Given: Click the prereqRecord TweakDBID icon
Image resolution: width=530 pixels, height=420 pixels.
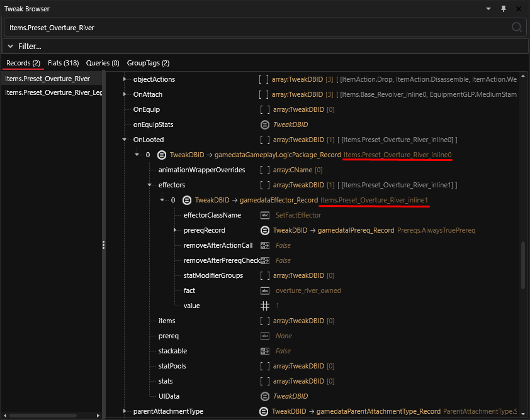Looking at the screenshot, I should coord(265,230).
